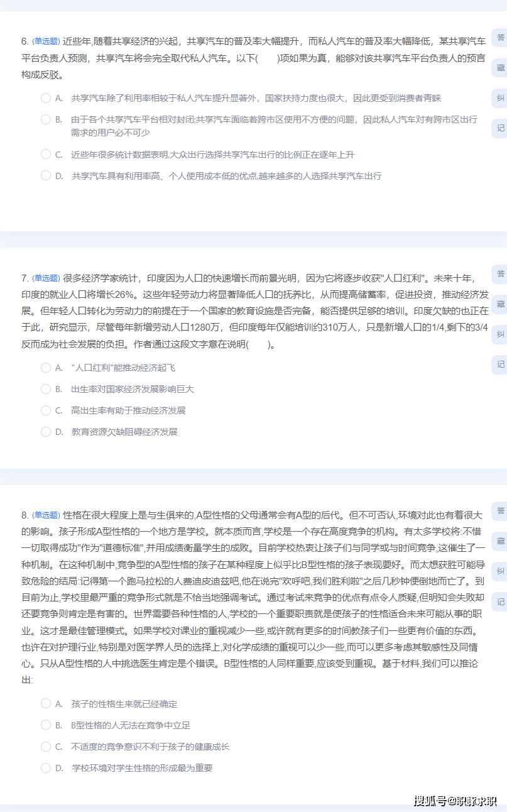Click the 记 note button beside question 7

pyautogui.click(x=500, y=365)
